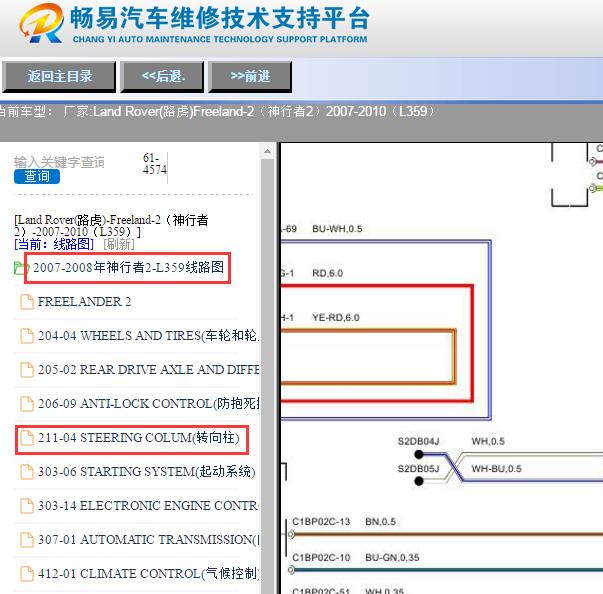603x594 pixels.
Task: Click sidebar scrollbar up arrow
Action: (267, 151)
